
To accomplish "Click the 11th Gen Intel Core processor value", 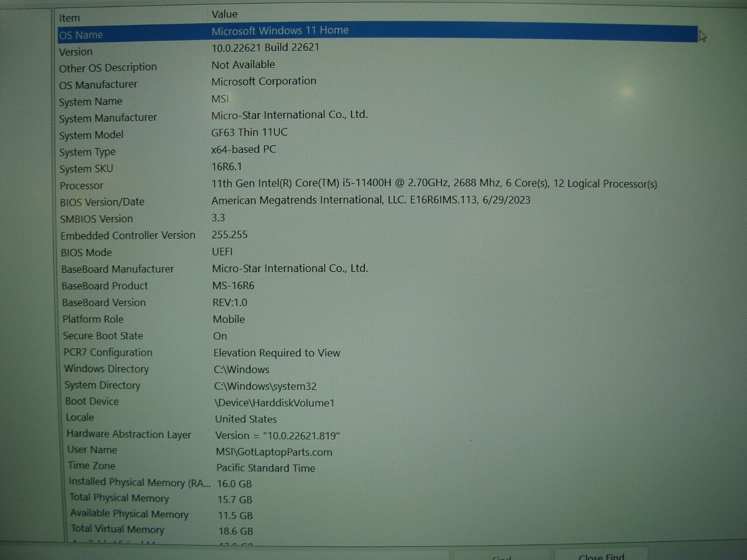I will click(x=434, y=184).
